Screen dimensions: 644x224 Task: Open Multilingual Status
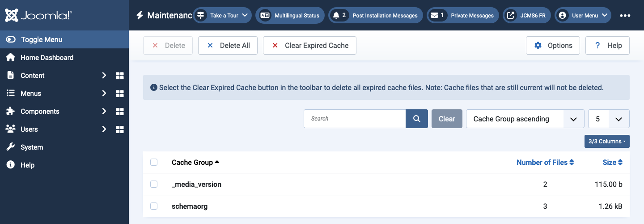click(290, 15)
